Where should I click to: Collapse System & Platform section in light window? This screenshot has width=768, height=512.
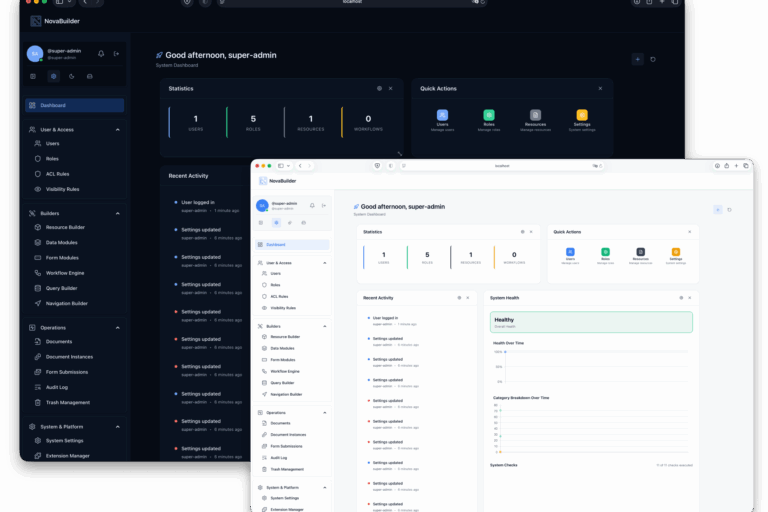coord(325,488)
